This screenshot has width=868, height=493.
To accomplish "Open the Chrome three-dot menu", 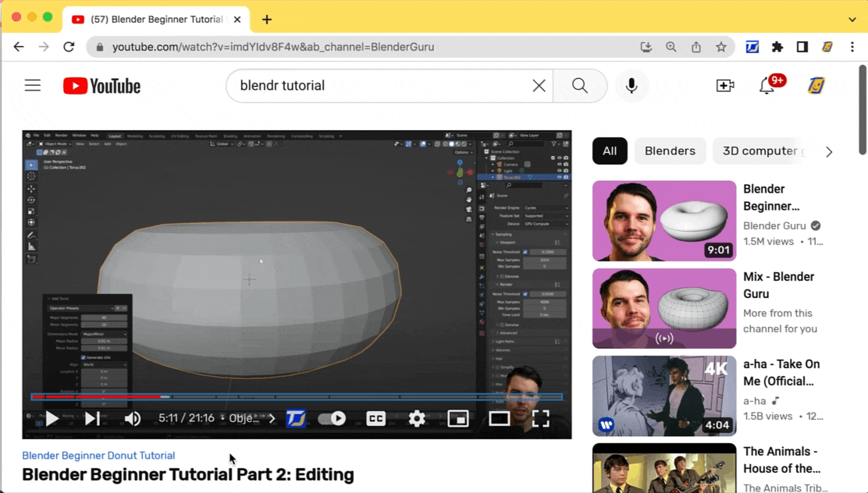I will 852,47.
